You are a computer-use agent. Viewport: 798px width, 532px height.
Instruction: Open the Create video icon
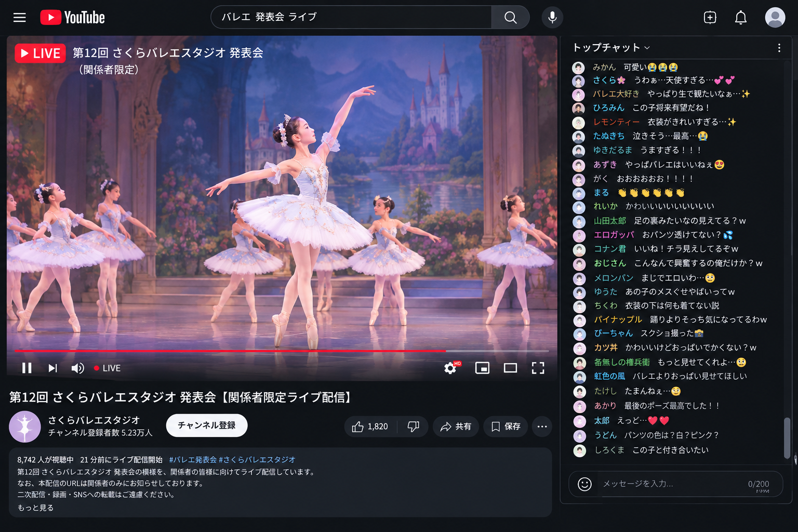[x=710, y=18]
